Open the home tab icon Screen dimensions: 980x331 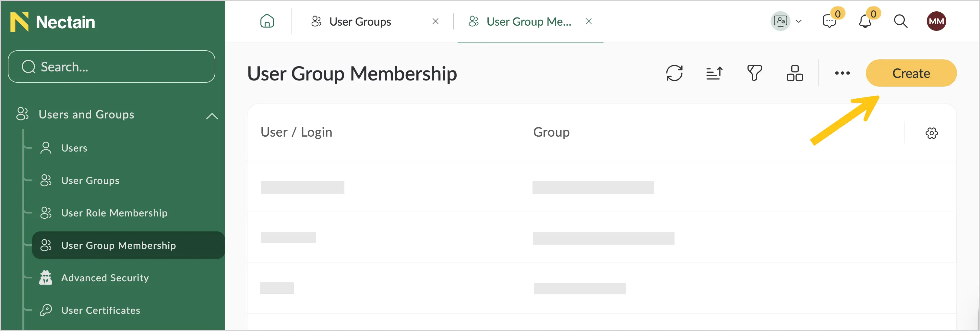click(267, 21)
